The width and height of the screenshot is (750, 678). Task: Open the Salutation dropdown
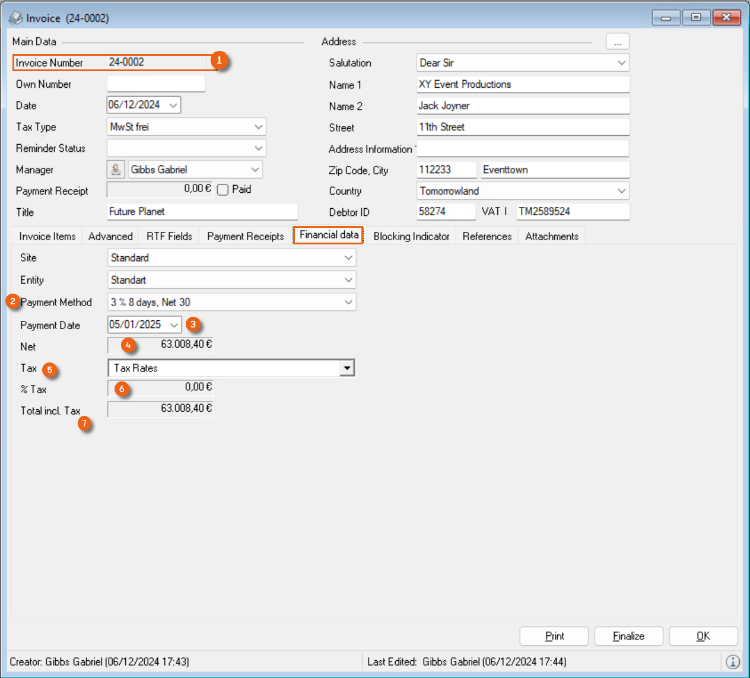coord(621,63)
